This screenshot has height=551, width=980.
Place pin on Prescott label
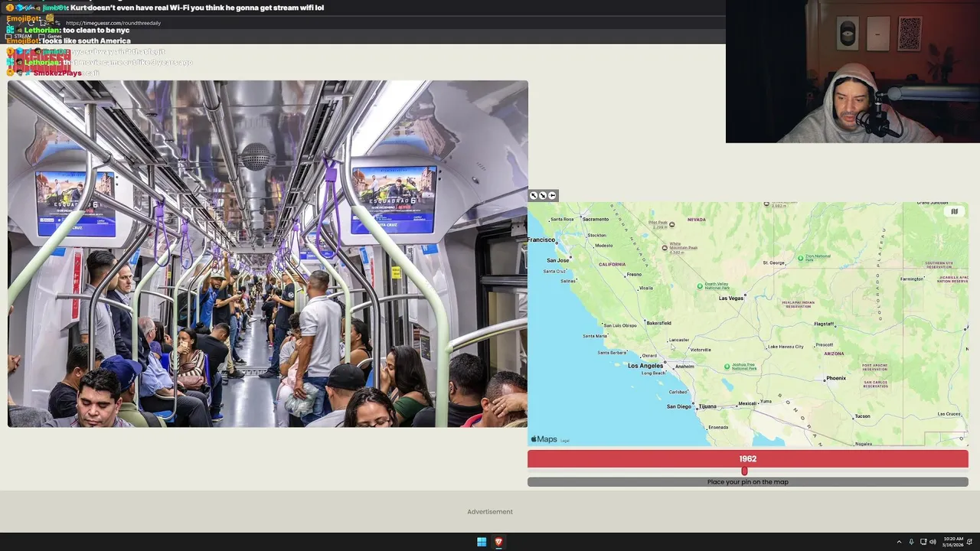[825, 344]
